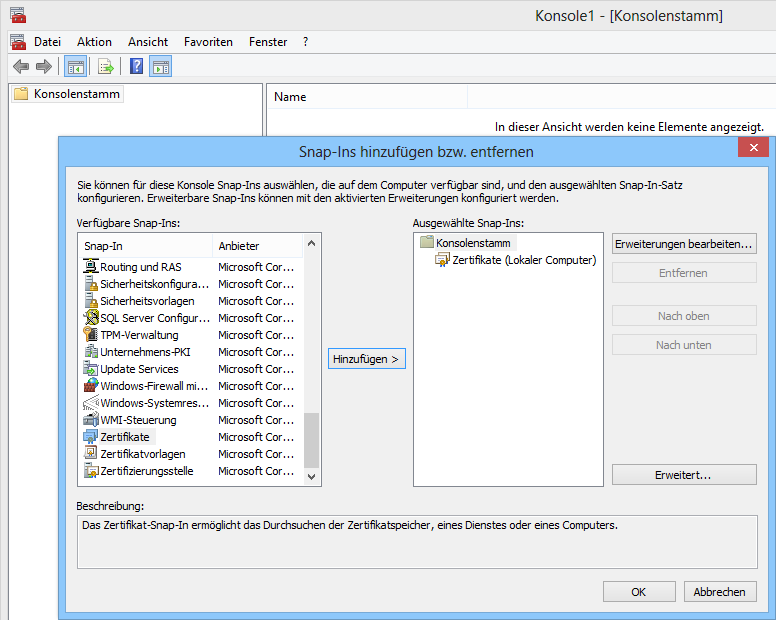776x620 pixels.
Task: Select Zertifikate (Lokaler Computer) in selected list
Action: 523,260
